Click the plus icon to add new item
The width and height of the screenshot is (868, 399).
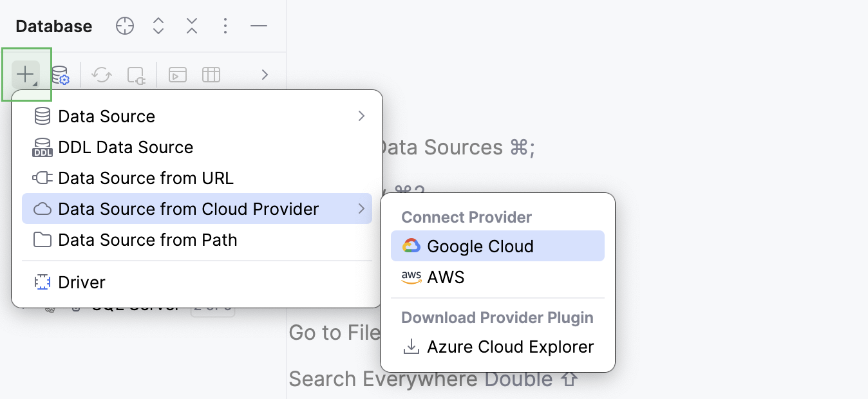tap(26, 74)
